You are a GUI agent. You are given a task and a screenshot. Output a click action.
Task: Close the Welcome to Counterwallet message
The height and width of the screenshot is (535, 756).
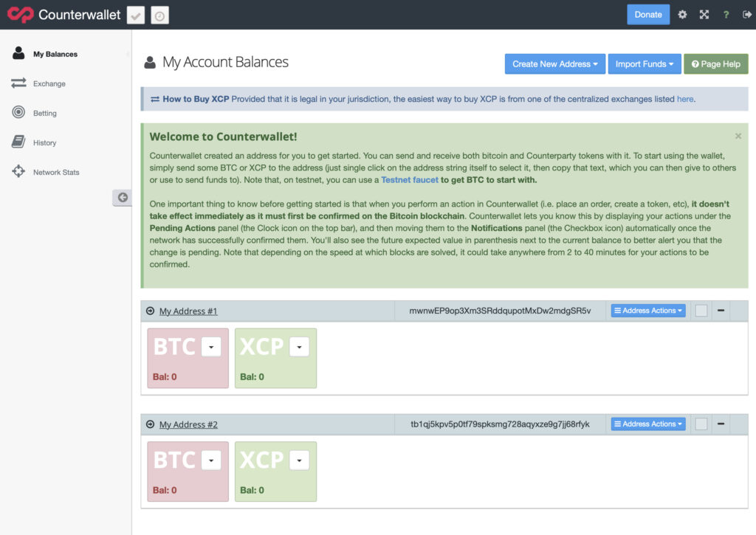738,137
